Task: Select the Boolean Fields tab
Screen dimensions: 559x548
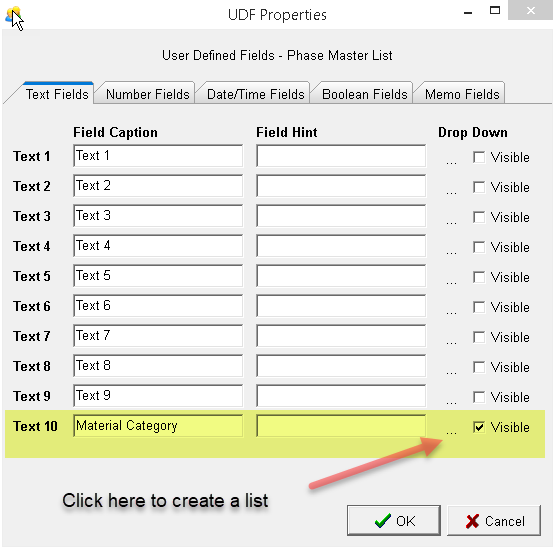Action: coord(364,94)
